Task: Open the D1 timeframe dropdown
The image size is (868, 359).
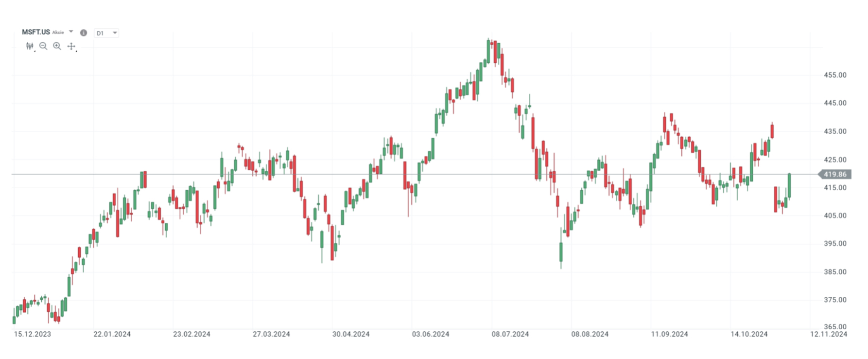Action: pyautogui.click(x=107, y=33)
